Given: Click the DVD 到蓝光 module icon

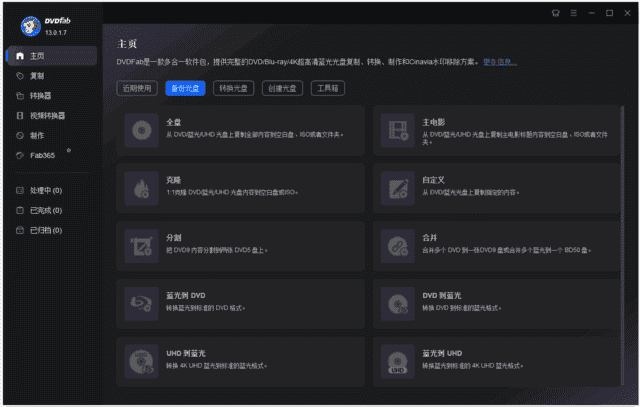Looking at the screenshot, I should 399,301.
